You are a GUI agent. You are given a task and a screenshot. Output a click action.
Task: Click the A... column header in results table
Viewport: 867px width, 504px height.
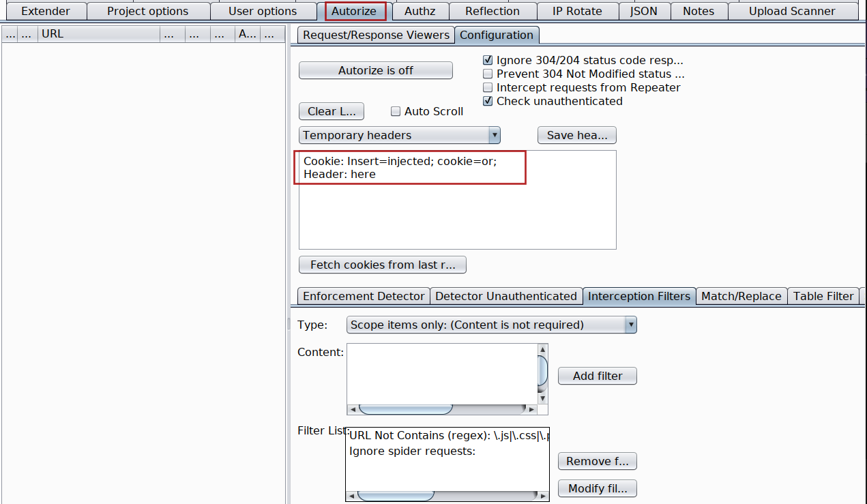[246, 33]
